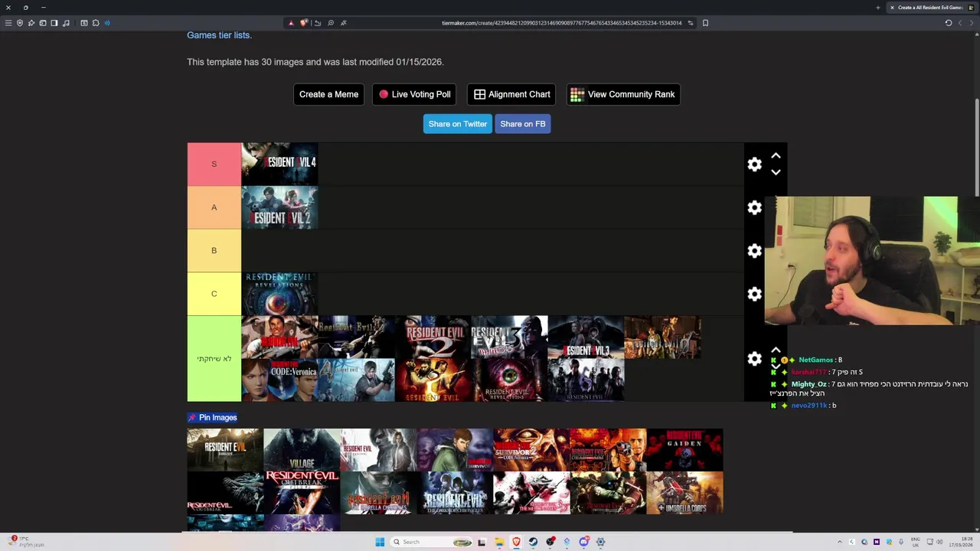Viewport: 980px width, 551px height.
Task: Open the browser extensions puzzle icon
Action: click(96, 23)
